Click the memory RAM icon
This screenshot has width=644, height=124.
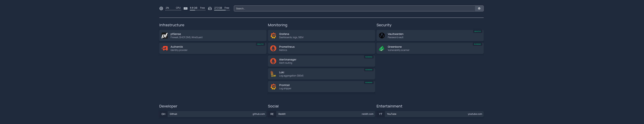tap(186, 8)
